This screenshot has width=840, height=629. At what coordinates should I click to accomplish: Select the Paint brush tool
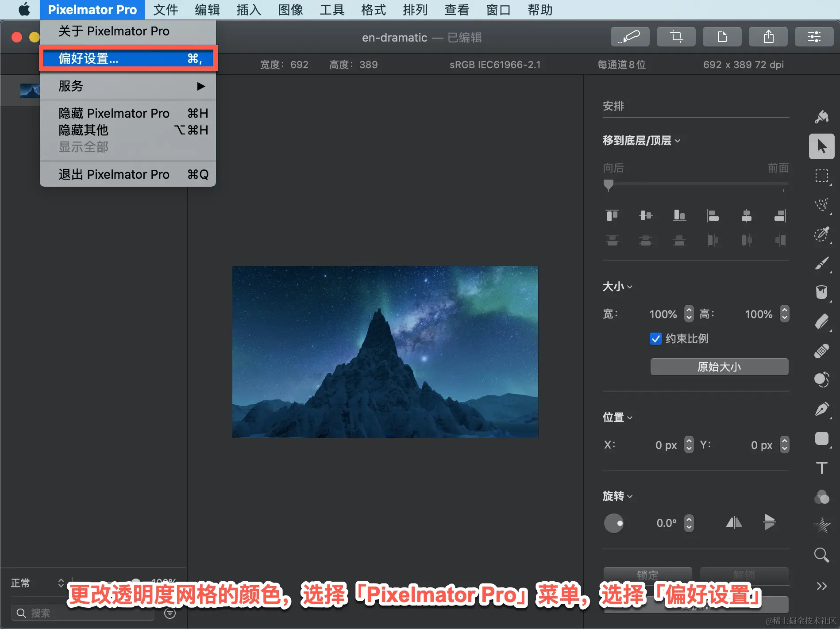coord(822,263)
